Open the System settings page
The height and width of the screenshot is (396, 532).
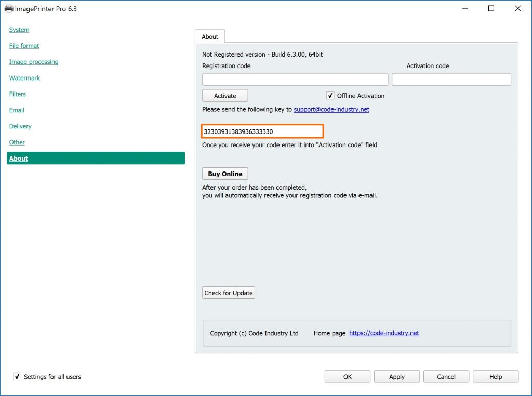point(19,30)
